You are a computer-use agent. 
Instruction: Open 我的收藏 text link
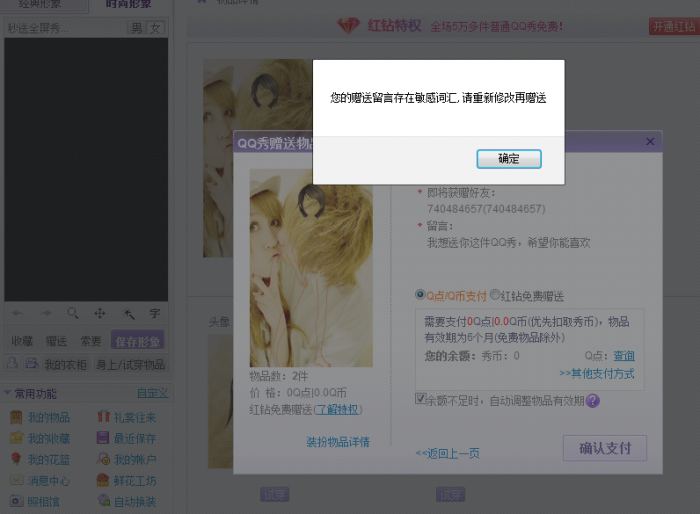tap(49, 439)
